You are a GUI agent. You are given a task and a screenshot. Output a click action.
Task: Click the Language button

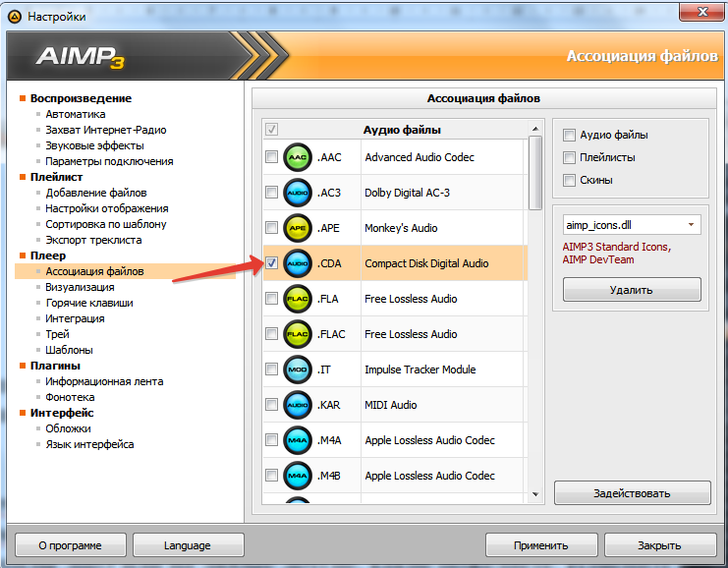[x=187, y=545]
